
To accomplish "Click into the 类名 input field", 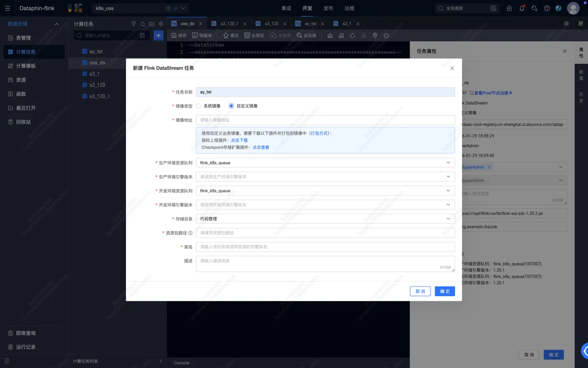I will (x=325, y=247).
